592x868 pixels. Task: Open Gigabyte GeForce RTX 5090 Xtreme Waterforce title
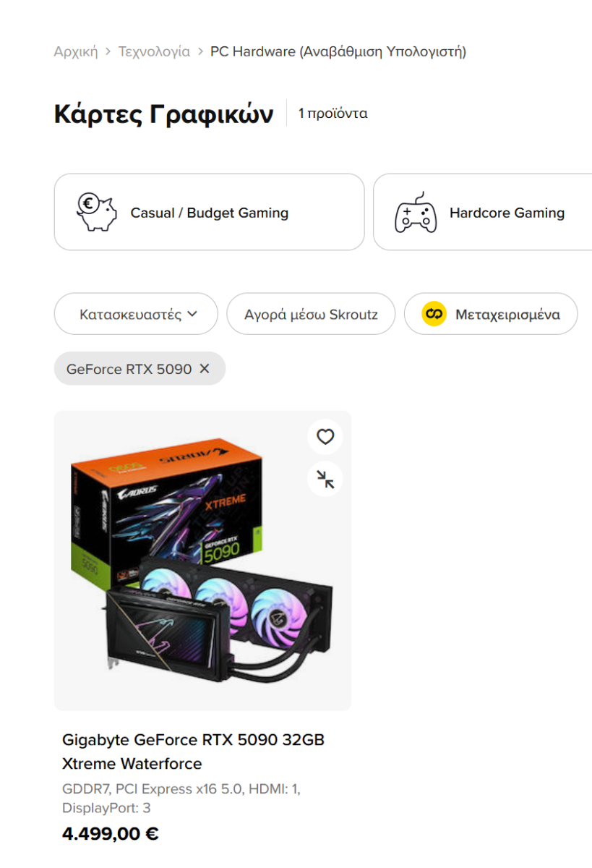point(193,752)
